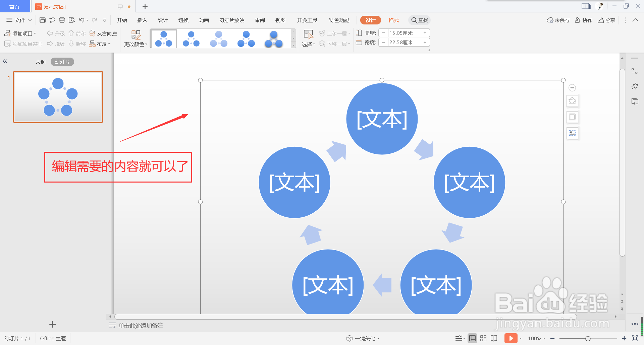The width and height of the screenshot is (644, 345).
Task: Click the add new slide plus icon
Action: pos(53,324)
